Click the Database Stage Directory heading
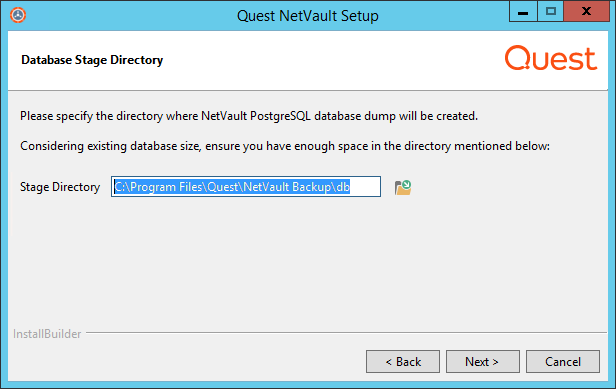This screenshot has width=616, height=389. tap(92, 60)
